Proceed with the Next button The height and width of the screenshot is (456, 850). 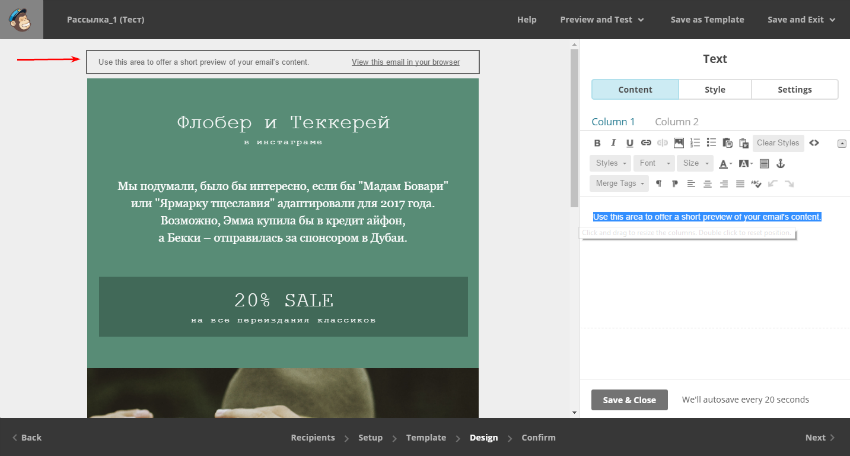click(820, 438)
